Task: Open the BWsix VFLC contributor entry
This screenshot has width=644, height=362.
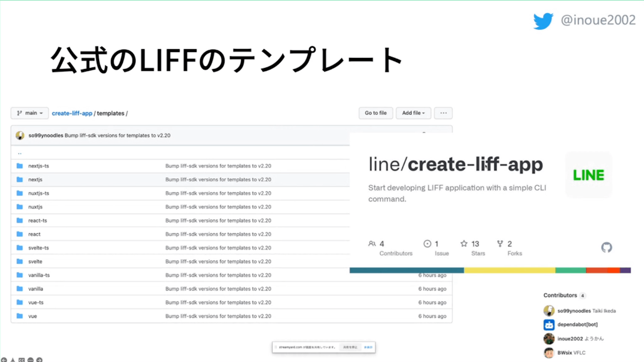Action: click(565, 353)
